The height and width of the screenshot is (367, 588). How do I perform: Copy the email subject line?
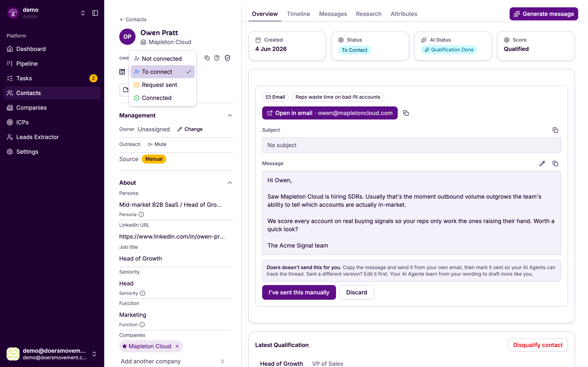(x=555, y=130)
